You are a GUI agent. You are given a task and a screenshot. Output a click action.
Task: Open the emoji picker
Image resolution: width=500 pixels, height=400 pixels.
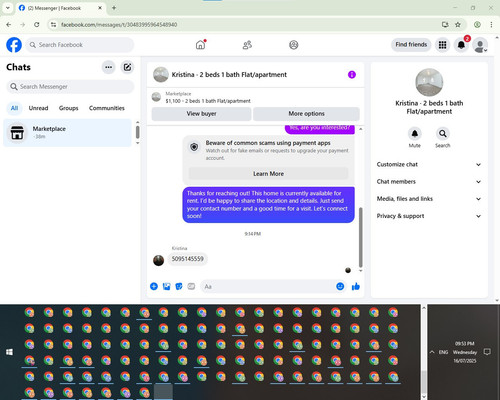(x=340, y=286)
